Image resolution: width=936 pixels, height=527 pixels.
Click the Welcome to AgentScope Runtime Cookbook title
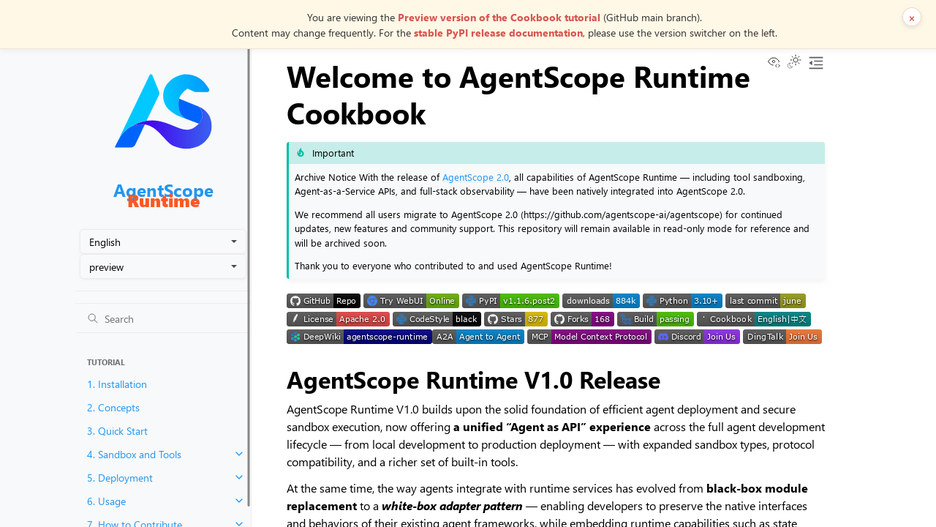[518, 95]
